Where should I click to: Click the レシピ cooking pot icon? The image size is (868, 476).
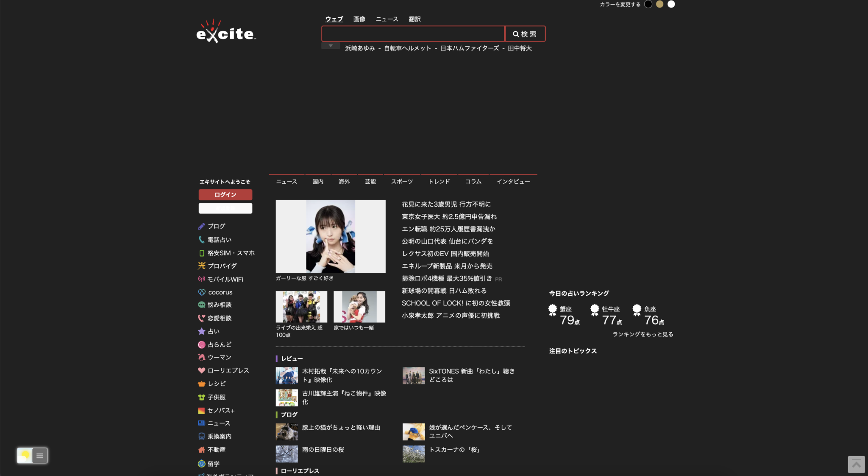tap(202, 384)
